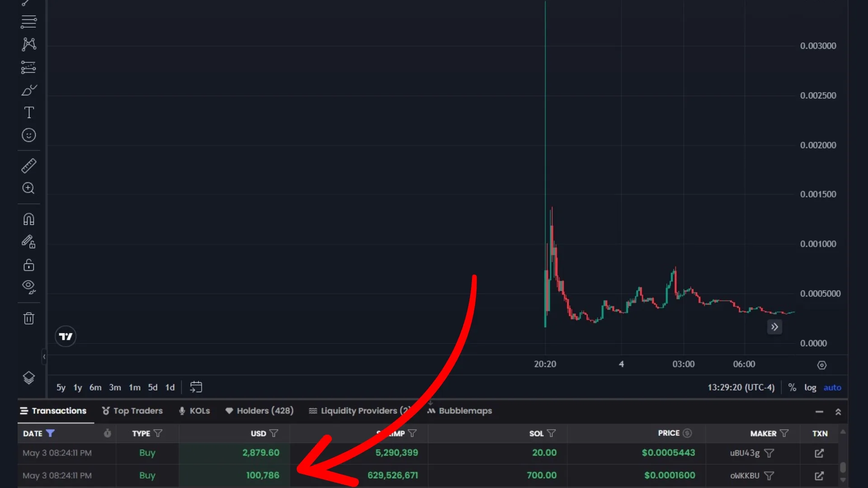This screenshot has height=488, width=868.
Task: Filter by maker oWKKBU
Action: 769,476
